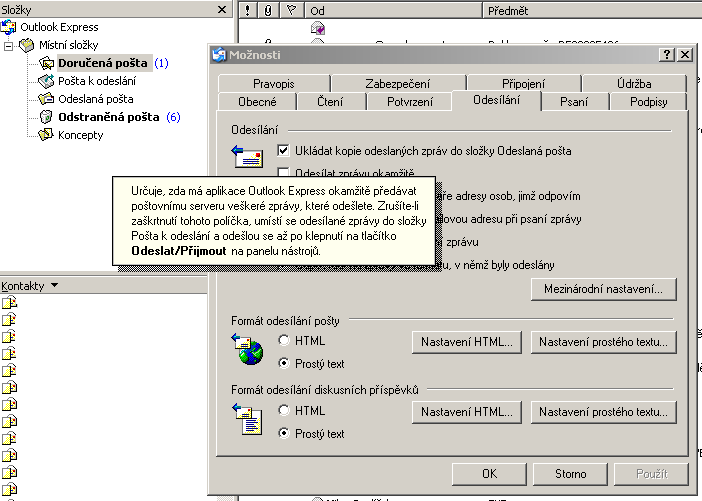Select Odeslaná pošta folder label

click(95, 99)
